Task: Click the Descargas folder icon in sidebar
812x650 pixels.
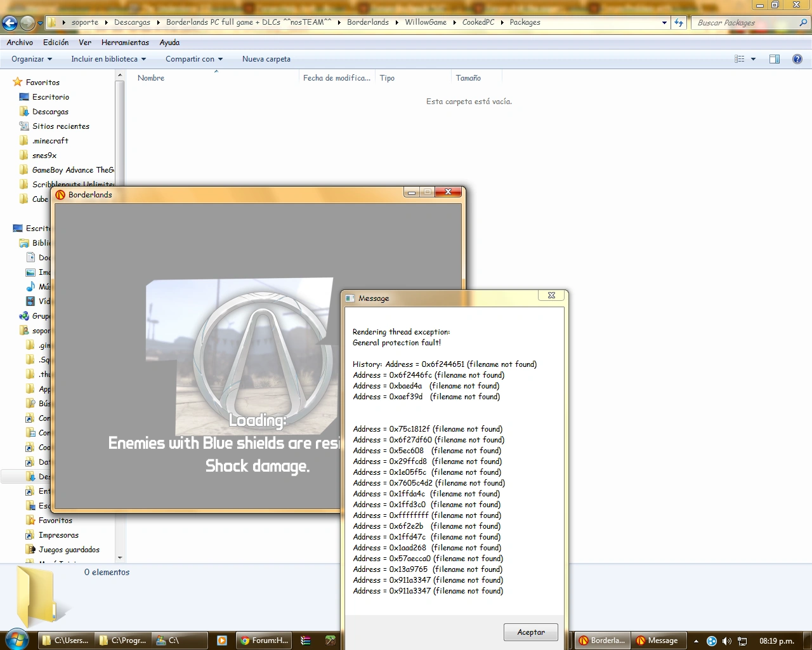Action: [24, 112]
